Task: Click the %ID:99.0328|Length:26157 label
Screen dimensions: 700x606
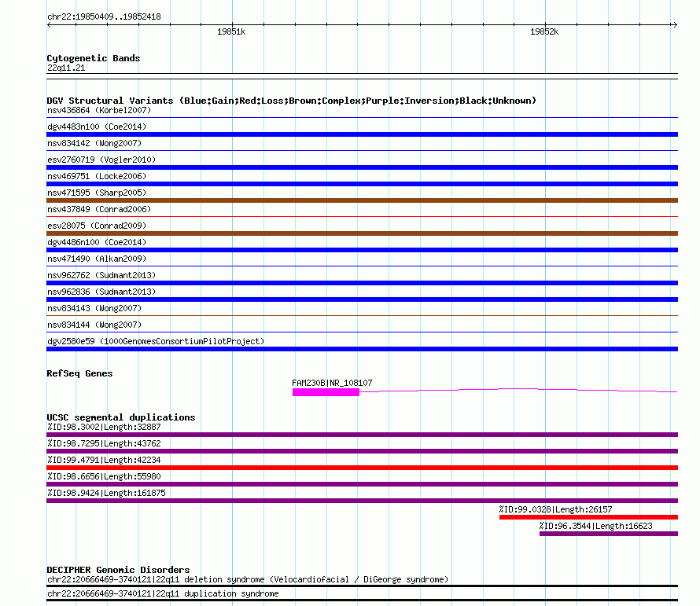Action: (556, 509)
